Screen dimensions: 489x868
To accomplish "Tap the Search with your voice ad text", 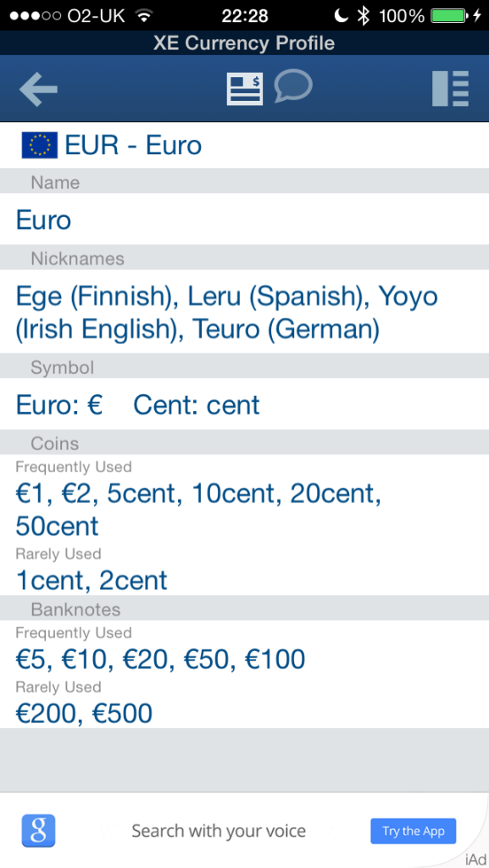I will click(x=219, y=831).
